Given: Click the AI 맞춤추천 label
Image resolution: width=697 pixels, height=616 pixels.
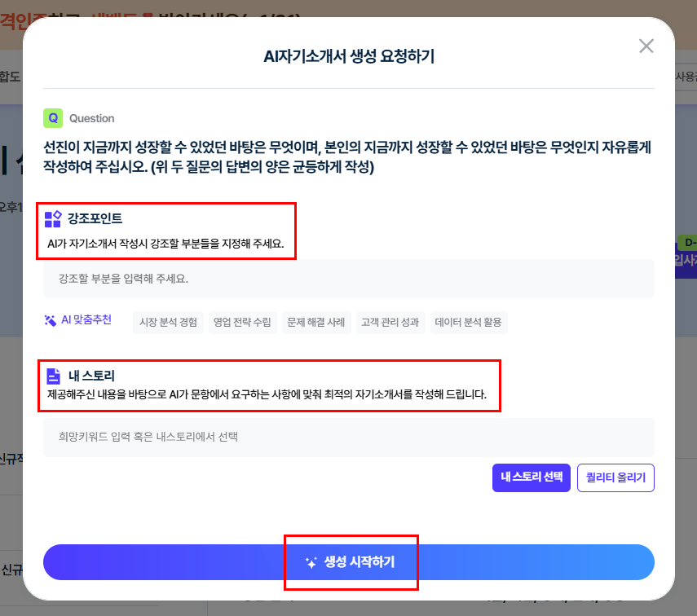Looking at the screenshot, I should pyautogui.click(x=86, y=320).
